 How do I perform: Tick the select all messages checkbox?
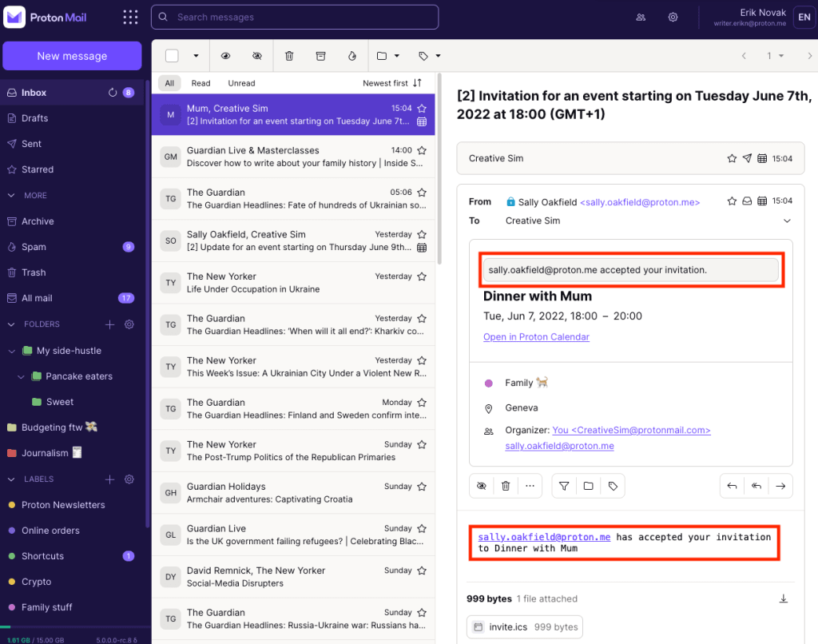click(x=172, y=56)
